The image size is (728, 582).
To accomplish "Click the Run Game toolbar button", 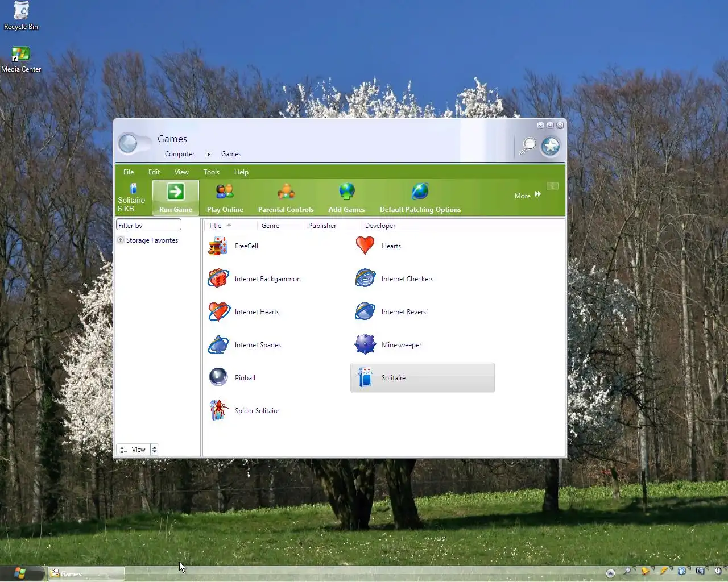I will click(x=176, y=197).
